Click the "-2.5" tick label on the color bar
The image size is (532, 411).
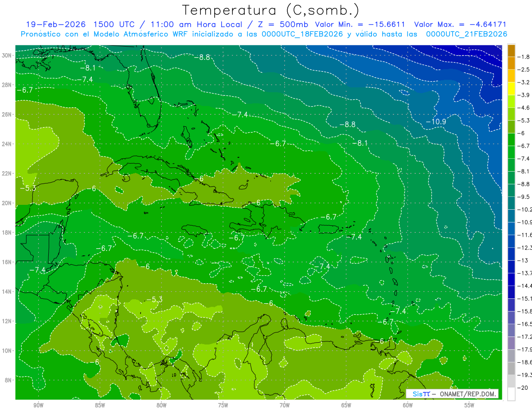coord(524,70)
